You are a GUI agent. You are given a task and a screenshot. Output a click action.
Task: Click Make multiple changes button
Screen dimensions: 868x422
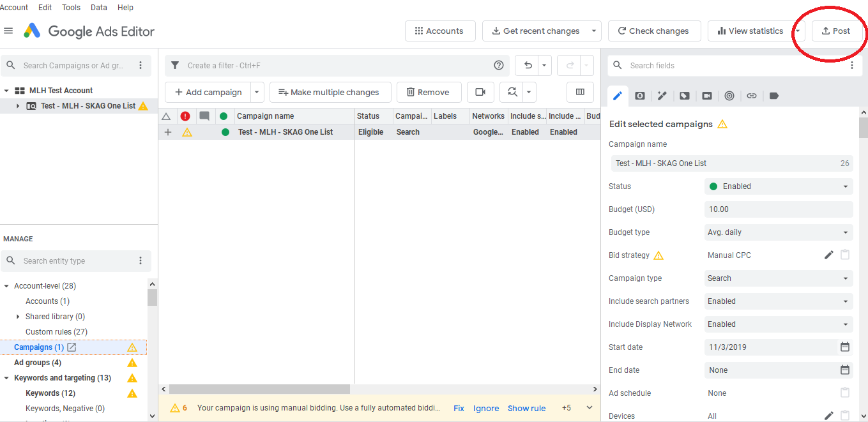(330, 92)
